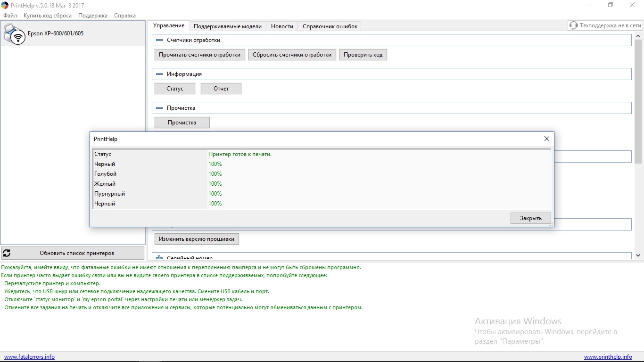Select the Желтый row in status dialog
Image resolution: width=644 pixels, height=362 pixels.
coord(322,184)
